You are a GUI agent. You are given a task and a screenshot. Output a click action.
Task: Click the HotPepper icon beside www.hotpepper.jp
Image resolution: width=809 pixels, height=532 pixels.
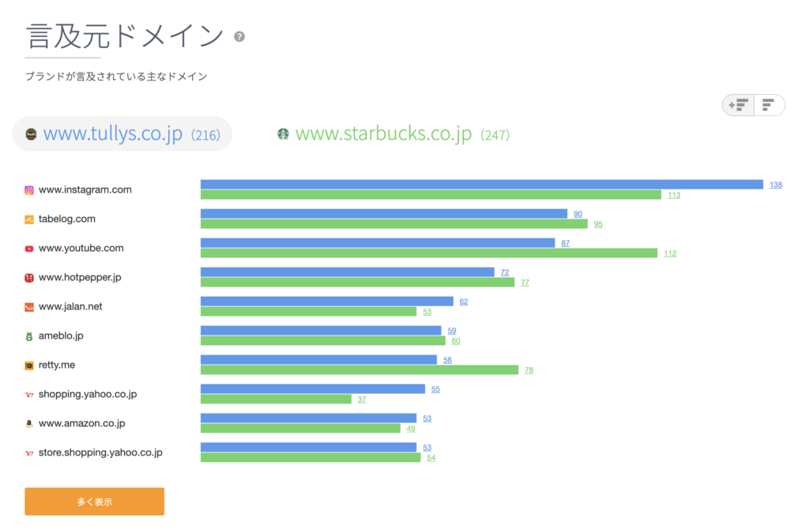(x=31, y=277)
